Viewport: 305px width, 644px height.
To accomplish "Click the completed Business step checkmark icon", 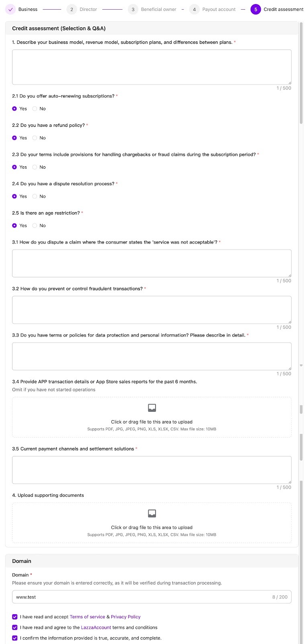I will (x=10, y=9).
